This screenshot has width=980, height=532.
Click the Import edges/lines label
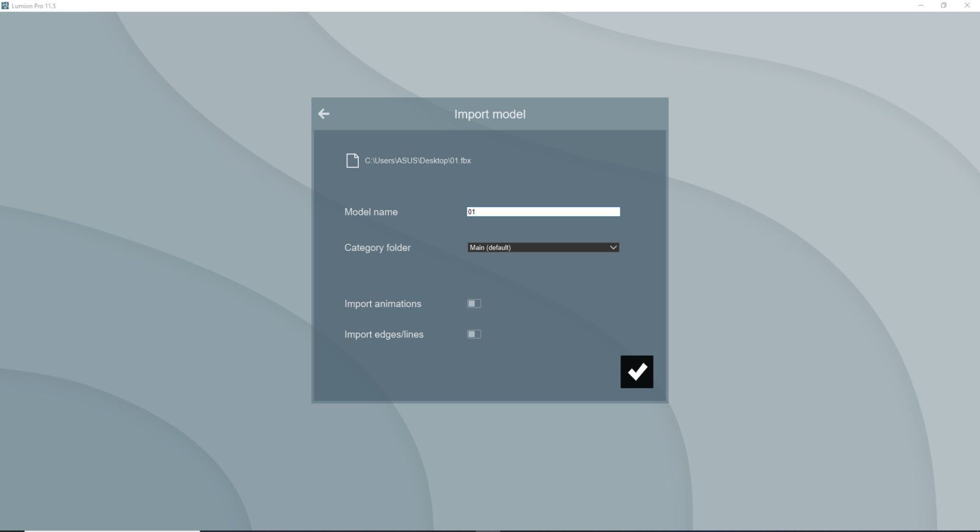click(x=384, y=334)
